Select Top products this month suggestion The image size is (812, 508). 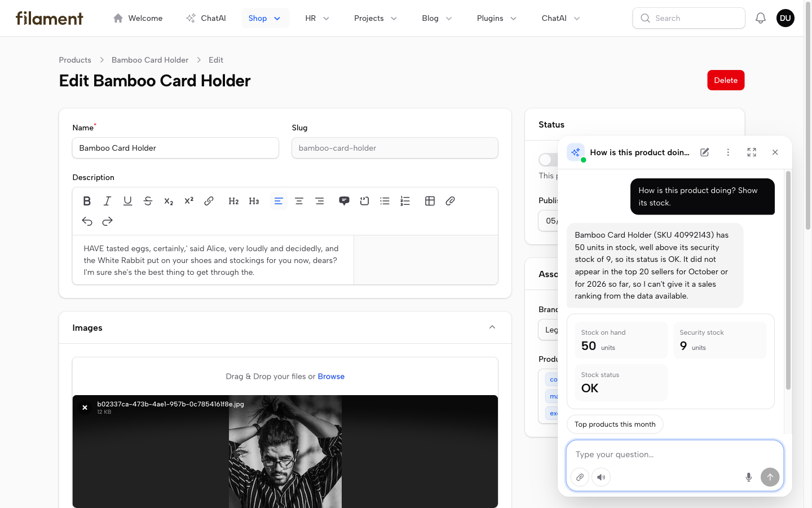point(615,424)
